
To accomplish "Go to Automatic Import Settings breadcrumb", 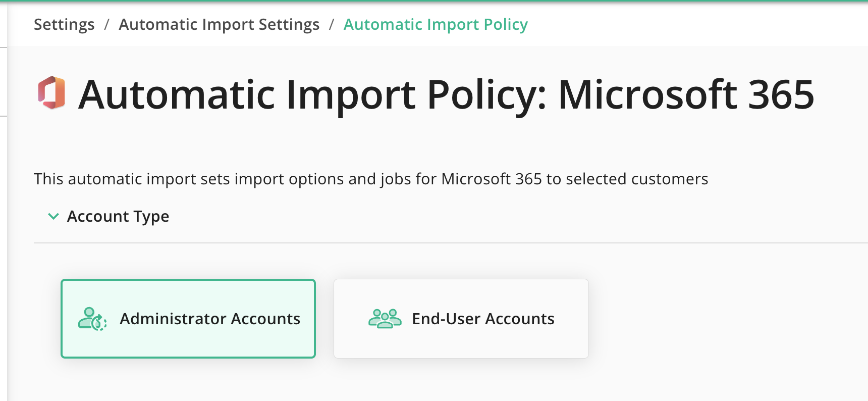I will tap(219, 24).
